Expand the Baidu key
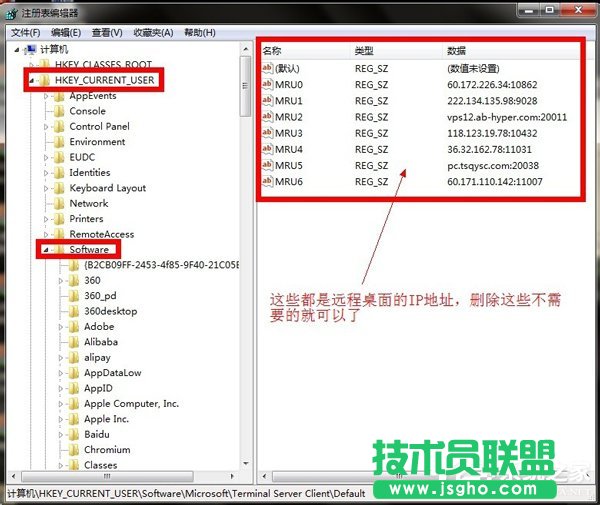 [x=60, y=435]
